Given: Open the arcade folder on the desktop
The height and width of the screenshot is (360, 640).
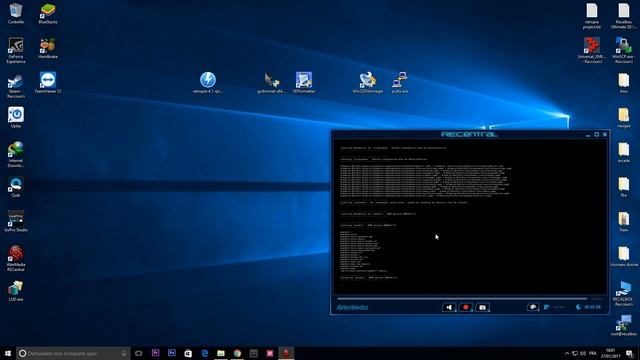Looking at the screenshot, I should (624, 152).
